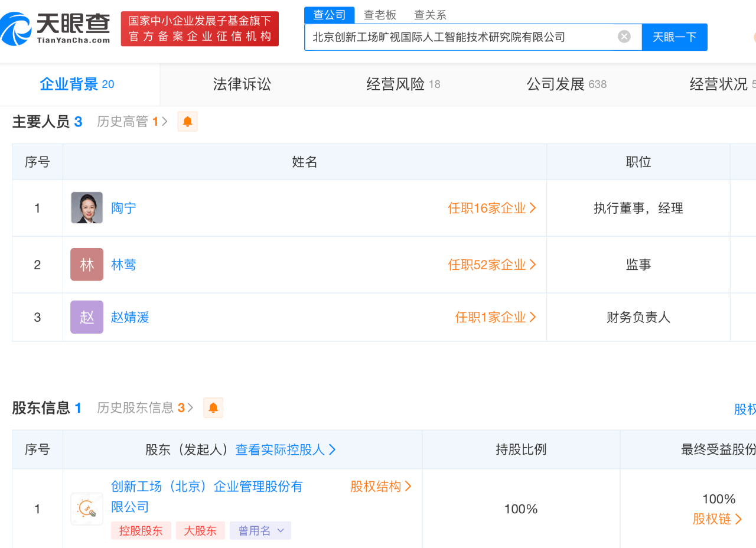Click the bell alert icon beside 主要人员
This screenshot has height=548, width=756.
pyautogui.click(x=188, y=122)
